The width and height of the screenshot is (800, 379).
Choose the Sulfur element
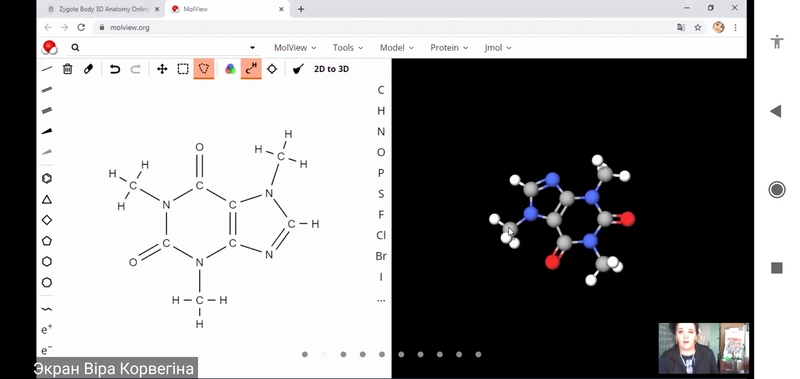[x=381, y=194]
